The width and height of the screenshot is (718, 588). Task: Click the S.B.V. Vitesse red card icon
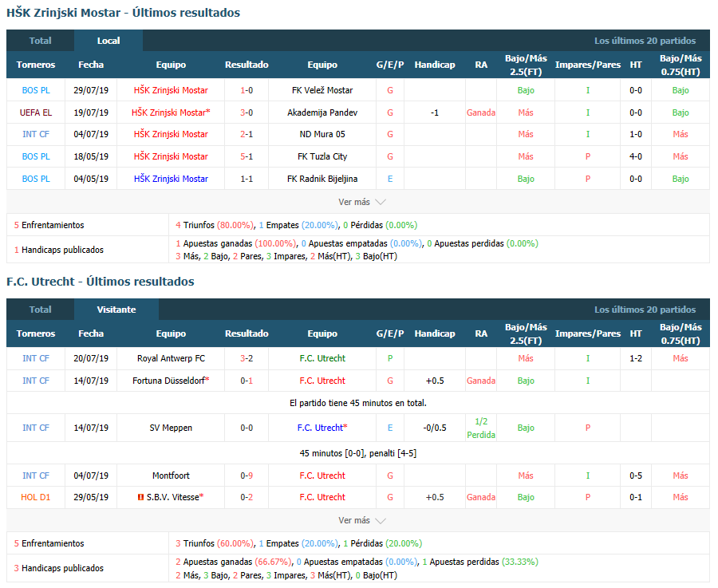(x=140, y=497)
